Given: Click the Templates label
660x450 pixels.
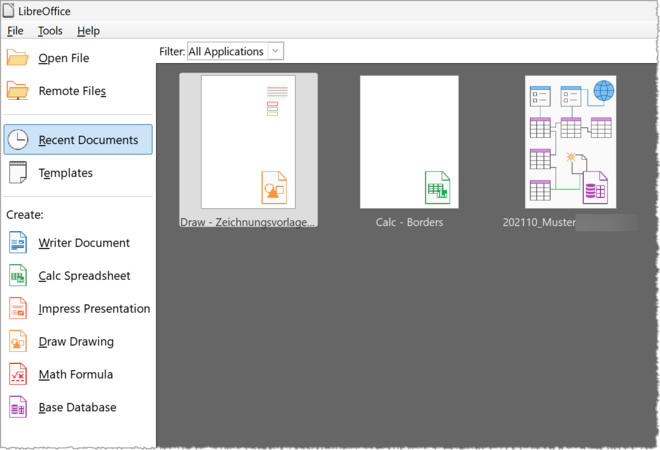Looking at the screenshot, I should (65, 173).
